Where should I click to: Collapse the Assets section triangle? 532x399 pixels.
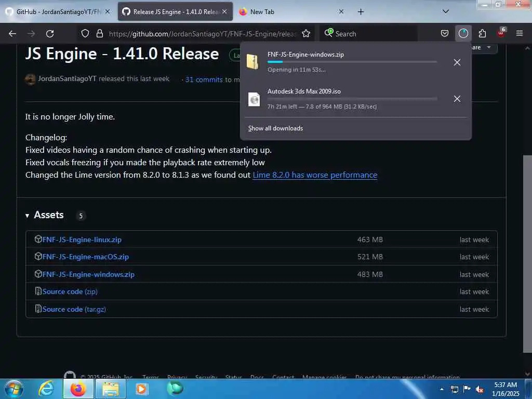click(x=27, y=216)
